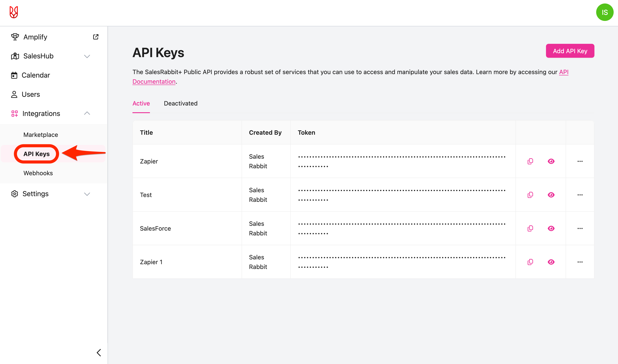Copy the Zapier API token
Image resolution: width=618 pixels, height=364 pixels.
coord(530,161)
